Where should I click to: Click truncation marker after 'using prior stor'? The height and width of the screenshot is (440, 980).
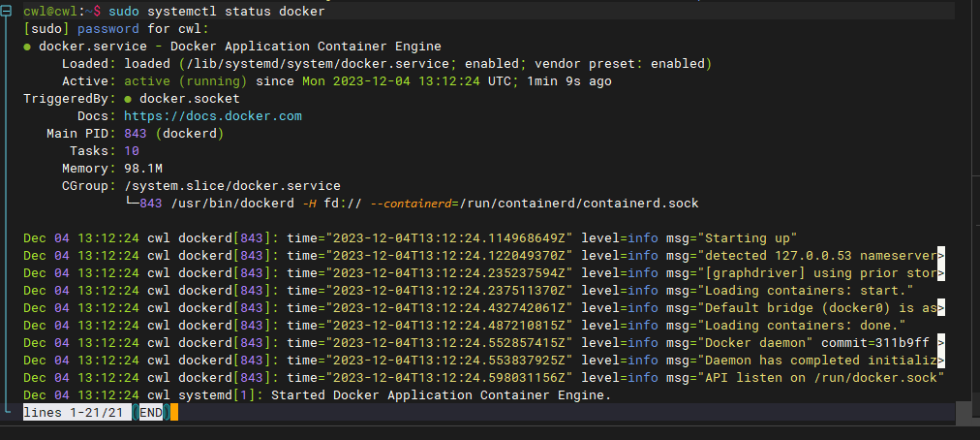click(x=941, y=273)
